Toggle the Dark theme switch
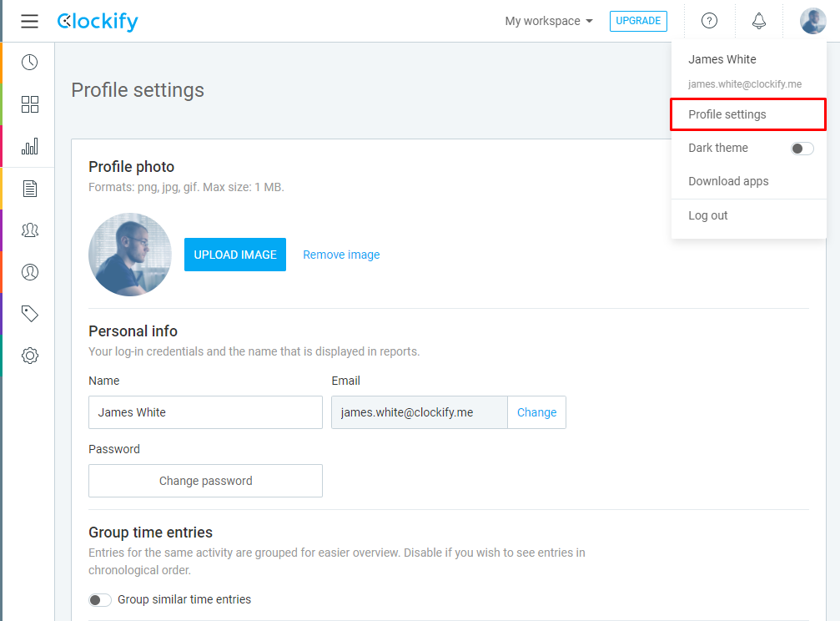This screenshot has height=621, width=840. pyautogui.click(x=802, y=149)
